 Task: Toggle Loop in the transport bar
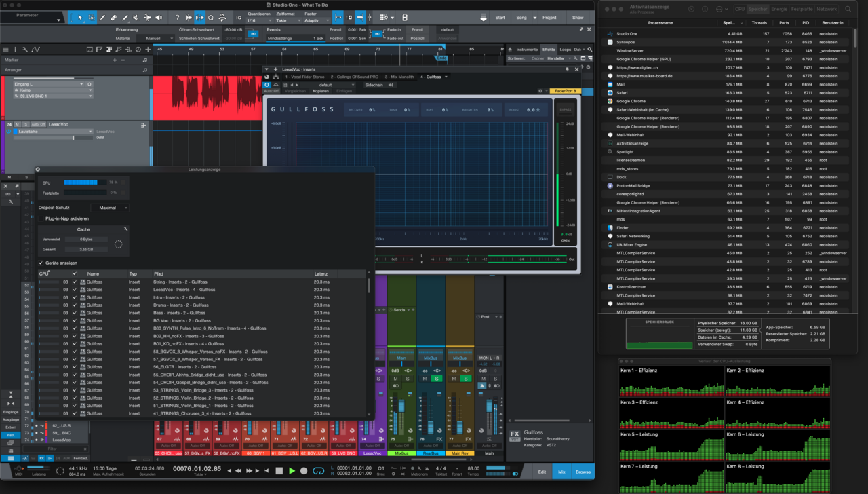(319, 471)
